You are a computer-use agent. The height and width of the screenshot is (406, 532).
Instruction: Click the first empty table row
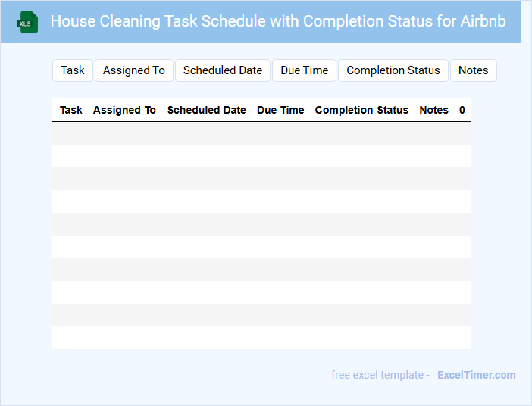(x=261, y=133)
